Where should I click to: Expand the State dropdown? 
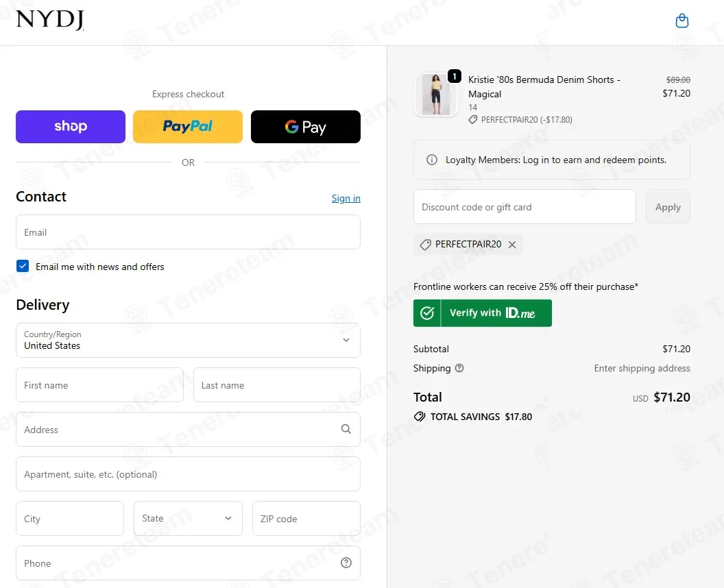click(x=188, y=518)
